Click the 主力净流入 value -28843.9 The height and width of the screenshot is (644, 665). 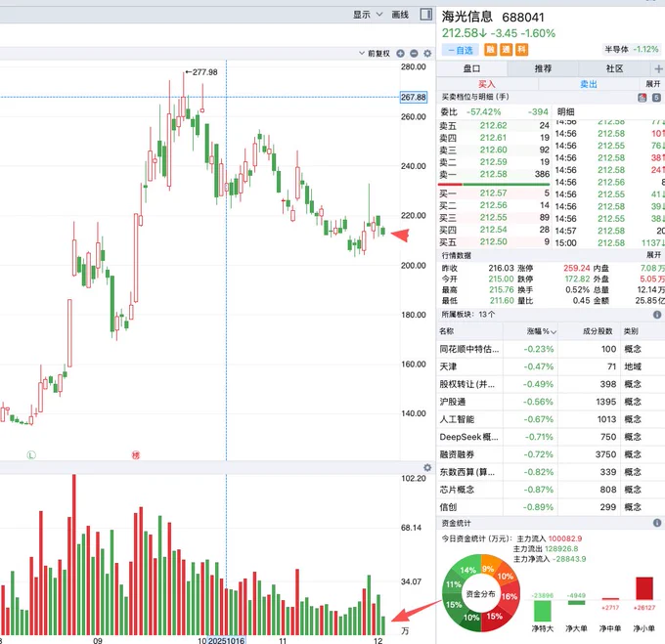[x=569, y=559]
